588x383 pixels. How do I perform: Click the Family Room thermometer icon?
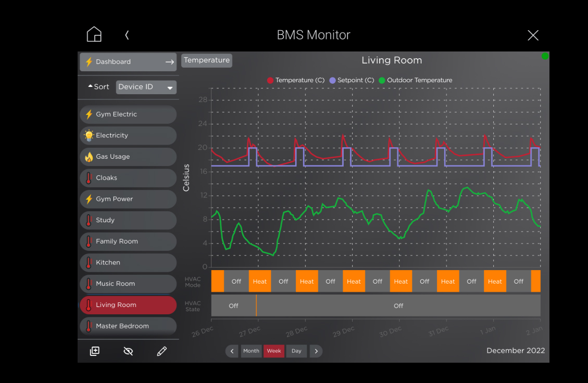[89, 241]
